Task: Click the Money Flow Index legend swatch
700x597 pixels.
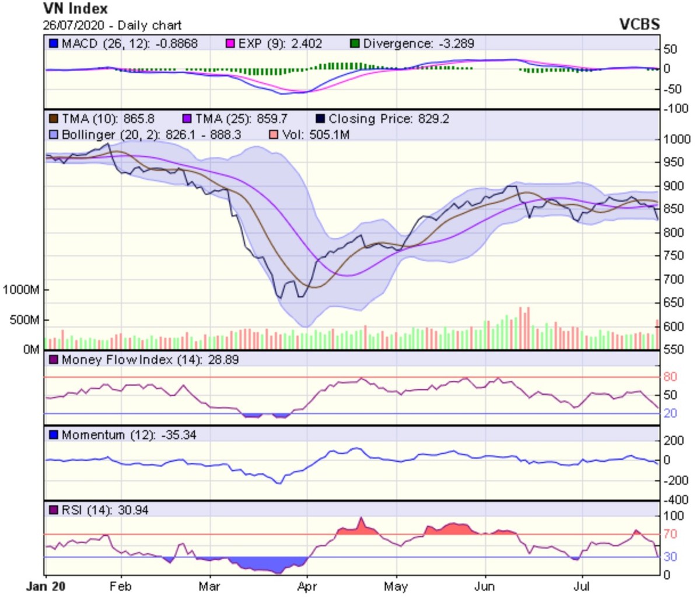Action: click(54, 360)
